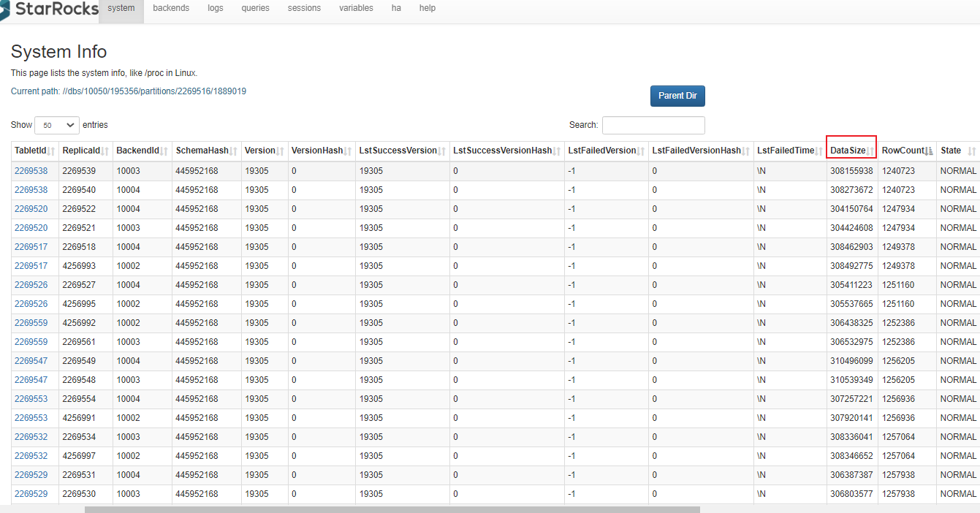
Task: Open tablet 2269538 link in first row
Action: (31, 171)
